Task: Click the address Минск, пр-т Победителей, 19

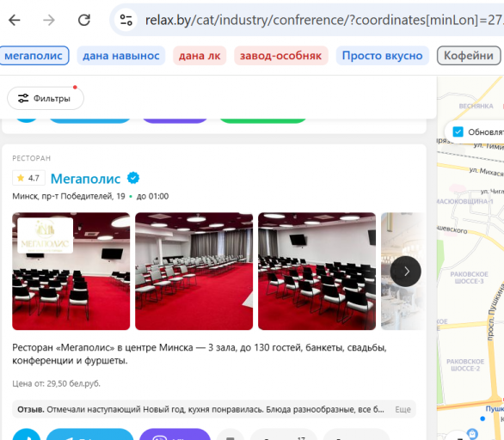Action: pos(69,196)
